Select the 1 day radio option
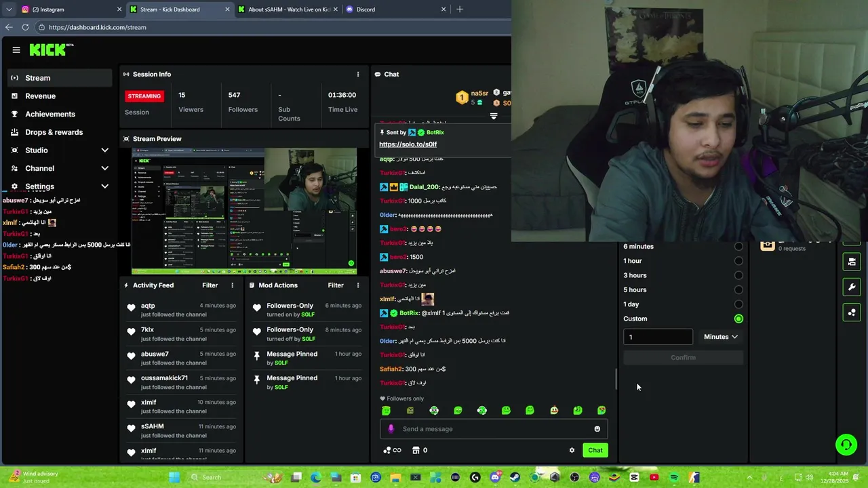Viewport: 868px width, 488px height. [x=738, y=304]
